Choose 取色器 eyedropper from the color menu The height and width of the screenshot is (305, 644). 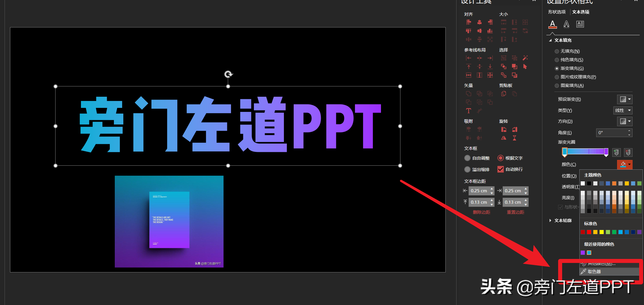pos(610,272)
